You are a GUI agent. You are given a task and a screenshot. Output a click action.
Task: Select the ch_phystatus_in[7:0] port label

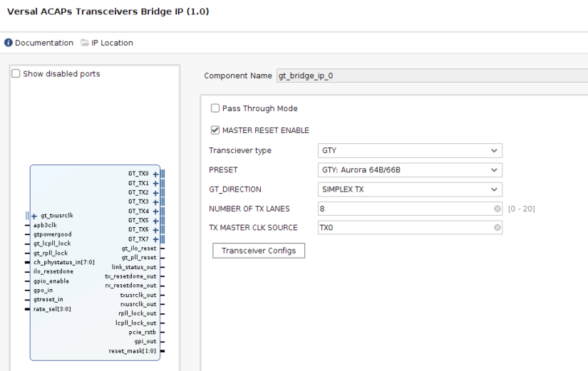coord(64,262)
